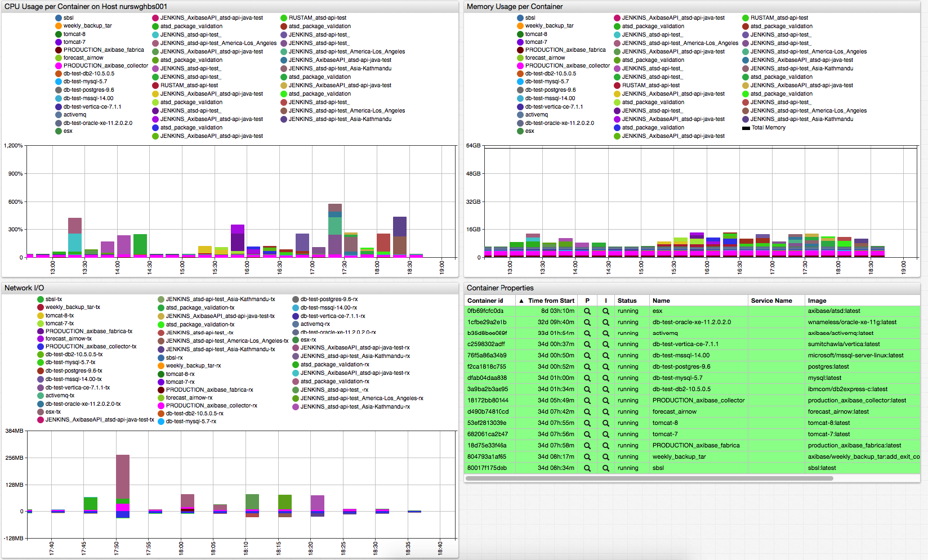
Task: Click sbsl-tx green swatch in Network legend
Action: click(x=41, y=299)
